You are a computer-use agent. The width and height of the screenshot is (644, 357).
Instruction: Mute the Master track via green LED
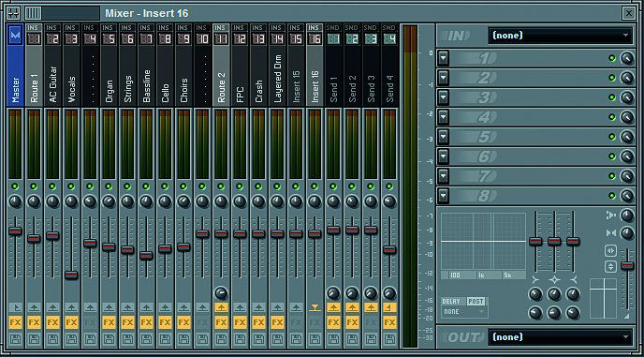(x=15, y=186)
